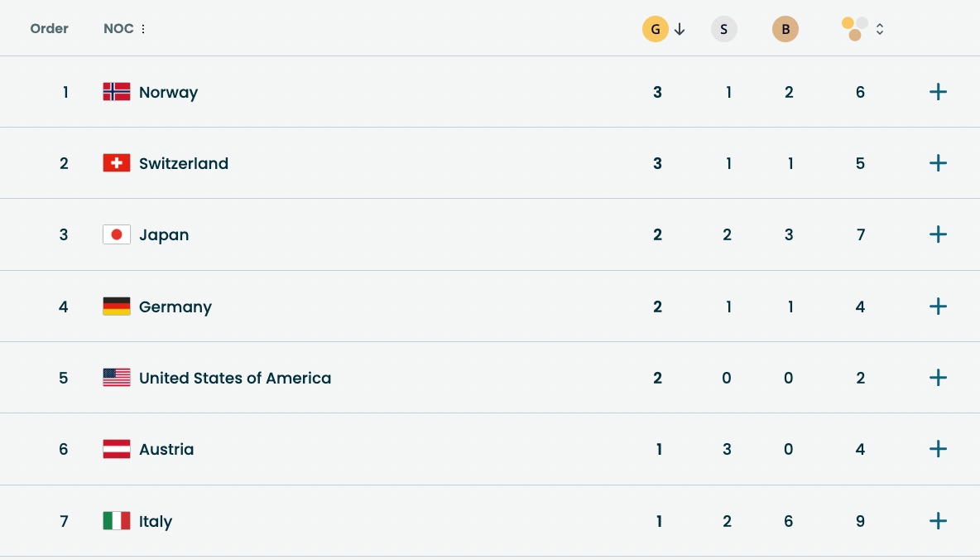This screenshot has width=980, height=560.
Task: Click the Germany flag icon
Action: [117, 307]
